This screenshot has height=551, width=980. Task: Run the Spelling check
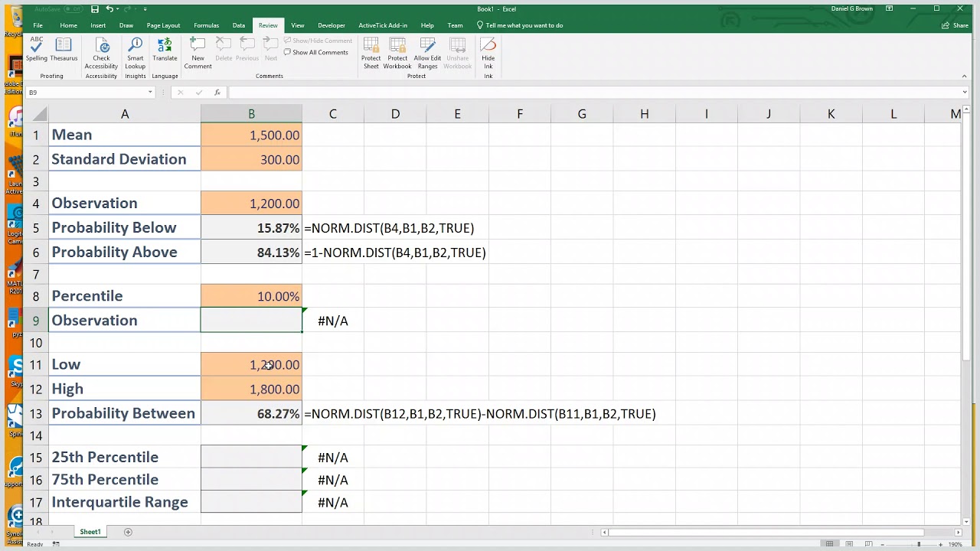coord(36,50)
